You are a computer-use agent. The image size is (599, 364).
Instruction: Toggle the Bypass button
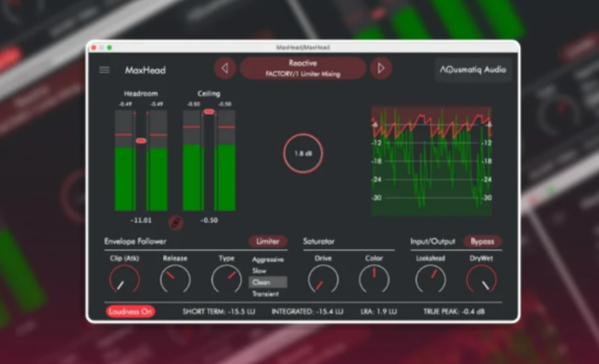pyautogui.click(x=482, y=242)
